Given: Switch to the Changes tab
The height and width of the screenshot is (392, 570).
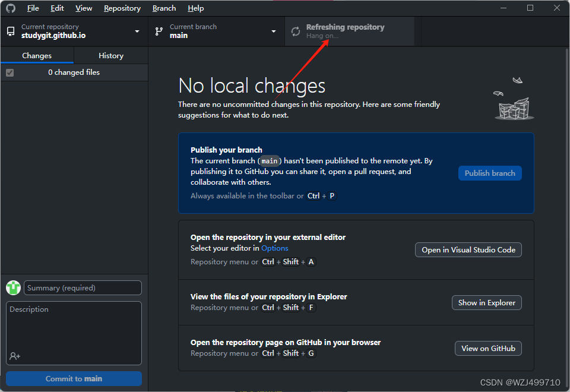Looking at the screenshot, I should click(37, 56).
